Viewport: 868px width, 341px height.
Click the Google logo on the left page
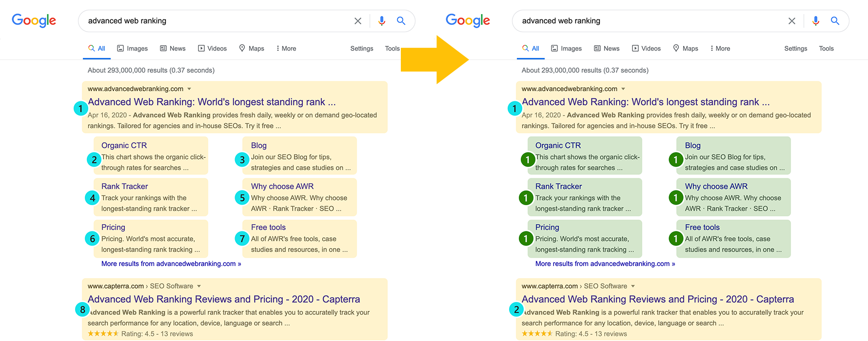[34, 20]
